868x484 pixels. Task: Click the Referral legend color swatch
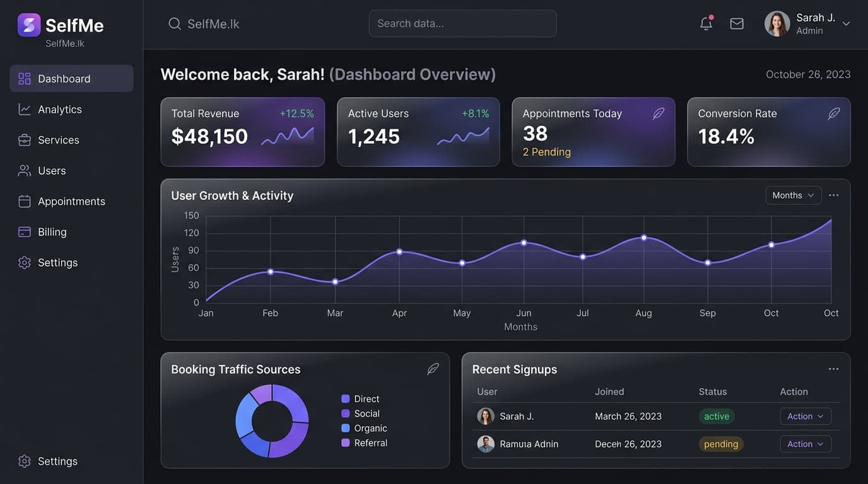(345, 443)
